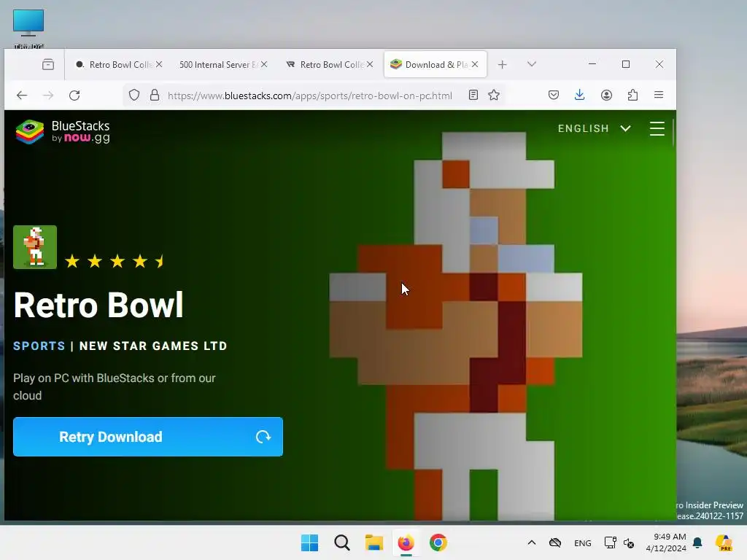The image size is (747, 560).
Task: Open the Firefox application menu
Action: 659,96
